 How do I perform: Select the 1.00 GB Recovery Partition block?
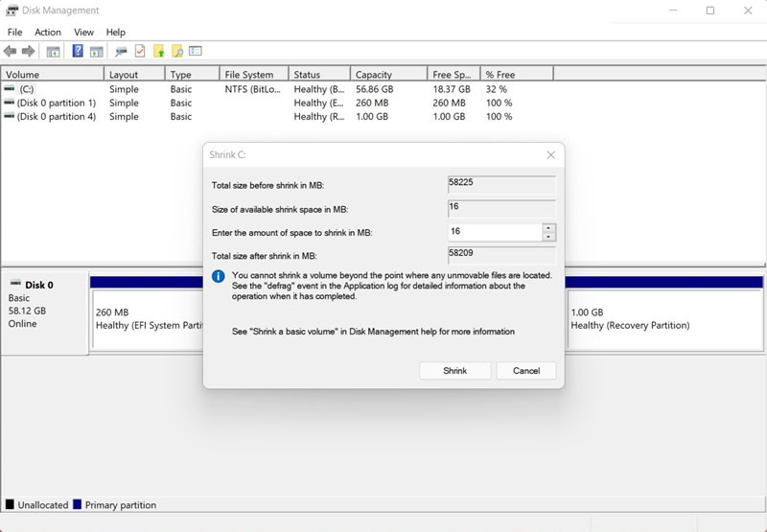coord(664,319)
